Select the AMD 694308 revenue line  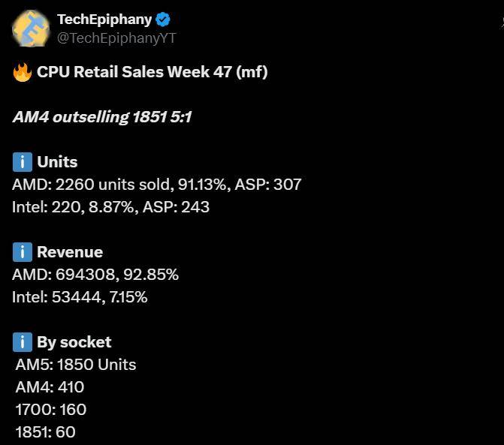tap(95, 275)
